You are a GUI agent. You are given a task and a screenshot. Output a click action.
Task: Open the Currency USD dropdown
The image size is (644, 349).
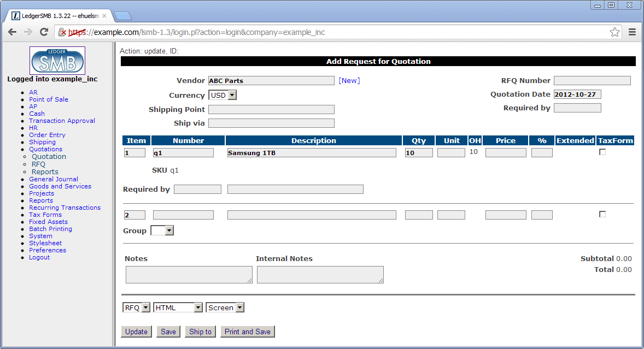223,95
